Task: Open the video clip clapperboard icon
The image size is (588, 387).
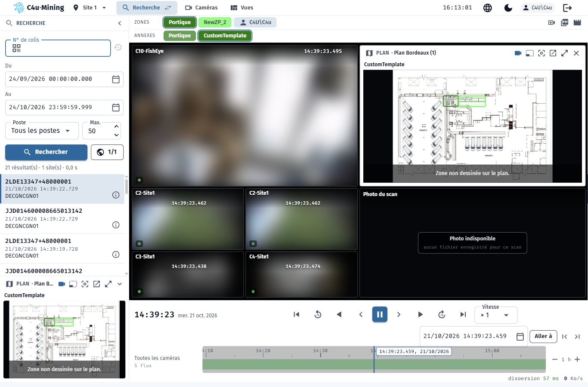Action: (577, 22)
